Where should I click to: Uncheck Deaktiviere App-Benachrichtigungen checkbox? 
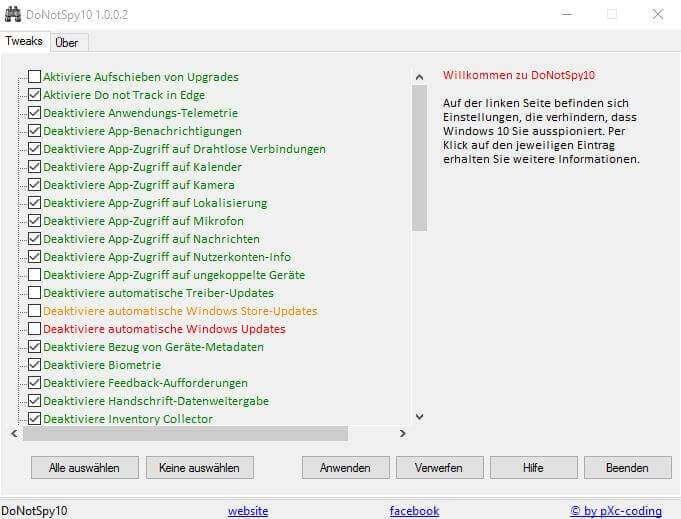pos(34,131)
